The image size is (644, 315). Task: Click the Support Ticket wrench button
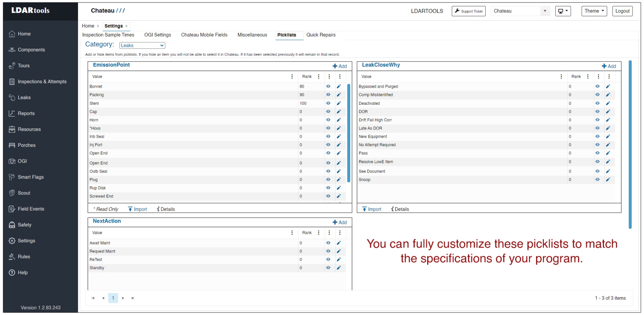pos(468,11)
